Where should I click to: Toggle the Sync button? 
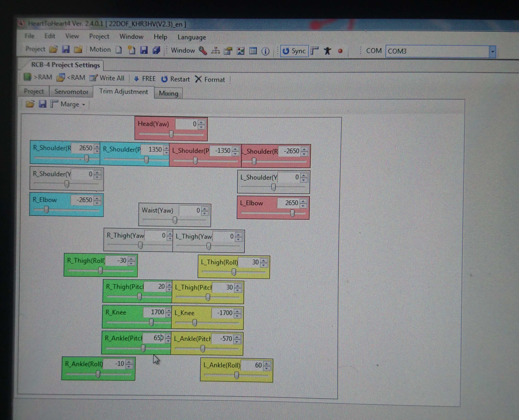point(294,51)
